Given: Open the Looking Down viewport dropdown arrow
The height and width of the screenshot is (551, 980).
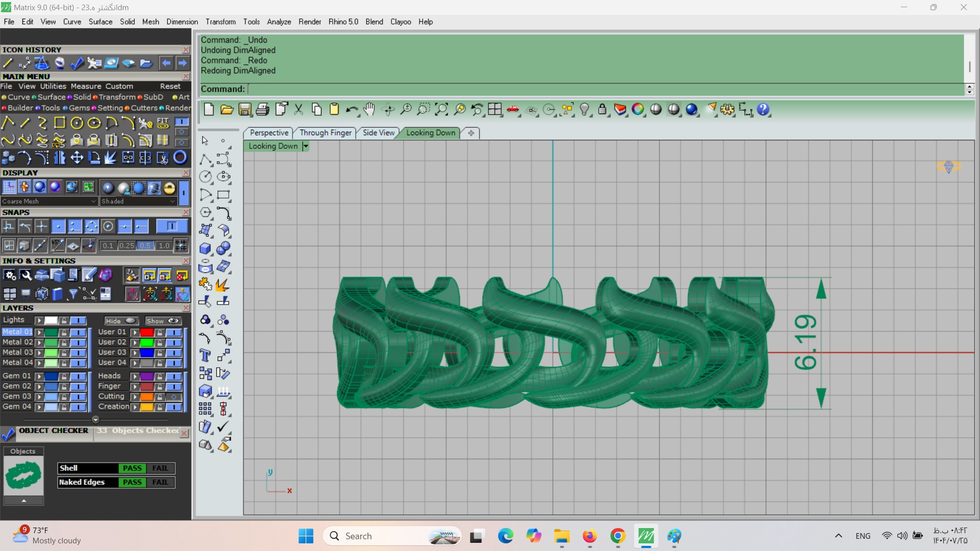Looking at the screenshot, I should pos(306,146).
